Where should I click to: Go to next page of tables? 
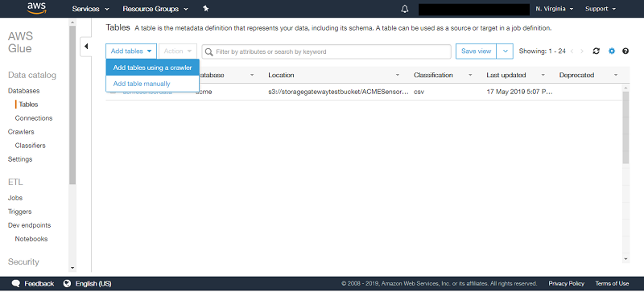coord(581,51)
